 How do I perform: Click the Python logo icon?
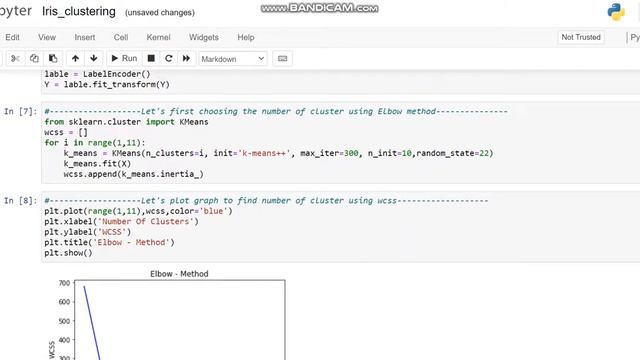click(616, 12)
